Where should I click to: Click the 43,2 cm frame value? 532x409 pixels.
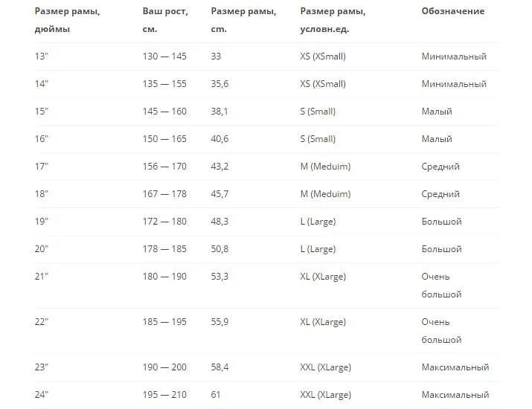click(219, 167)
